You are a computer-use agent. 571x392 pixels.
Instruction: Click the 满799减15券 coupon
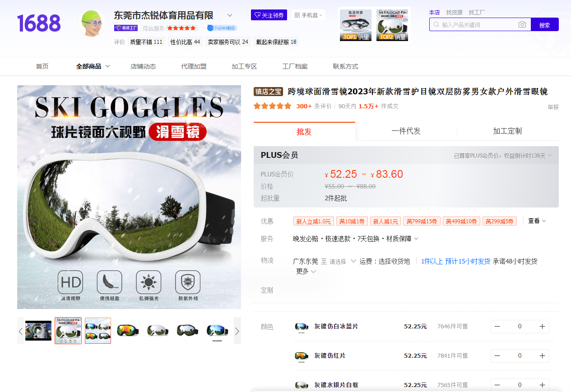(422, 221)
